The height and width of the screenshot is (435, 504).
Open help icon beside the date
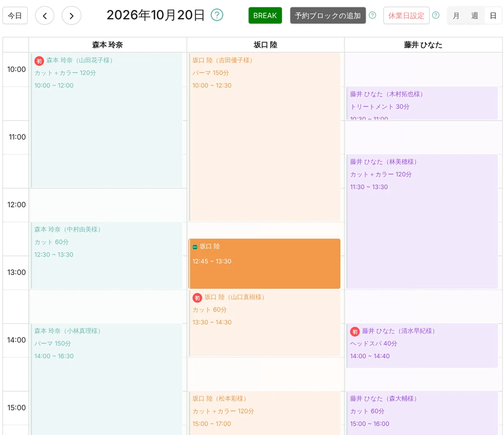pyautogui.click(x=217, y=15)
